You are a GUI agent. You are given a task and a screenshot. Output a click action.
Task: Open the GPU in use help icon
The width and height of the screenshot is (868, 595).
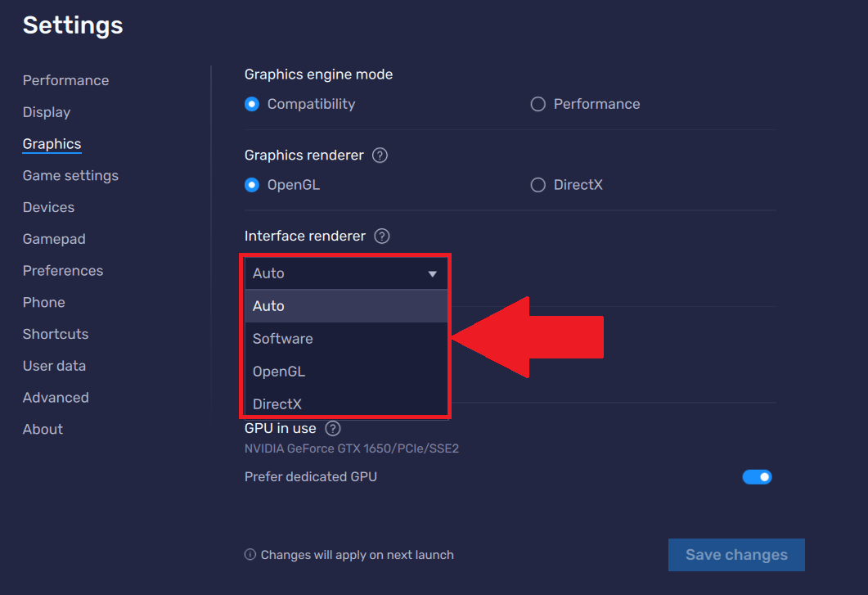[332, 427]
